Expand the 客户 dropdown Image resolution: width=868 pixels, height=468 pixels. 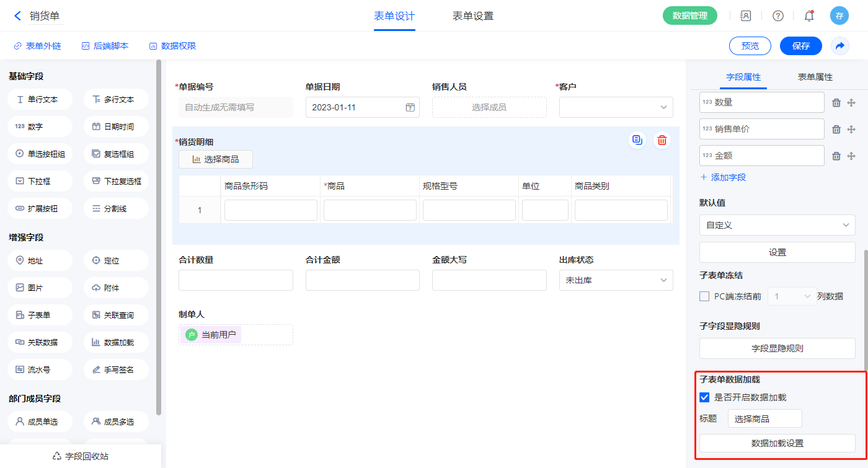click(x=616, y=107)
